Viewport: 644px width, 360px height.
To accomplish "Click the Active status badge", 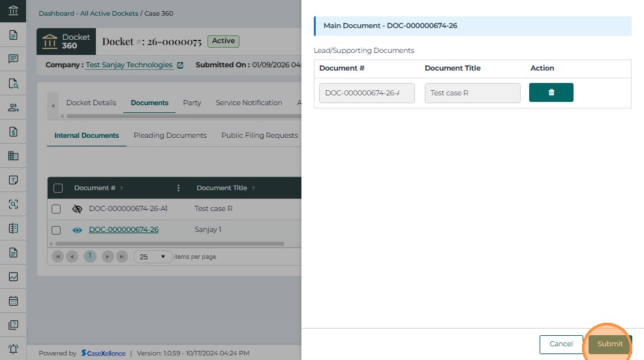I will [x=223, y=41].
